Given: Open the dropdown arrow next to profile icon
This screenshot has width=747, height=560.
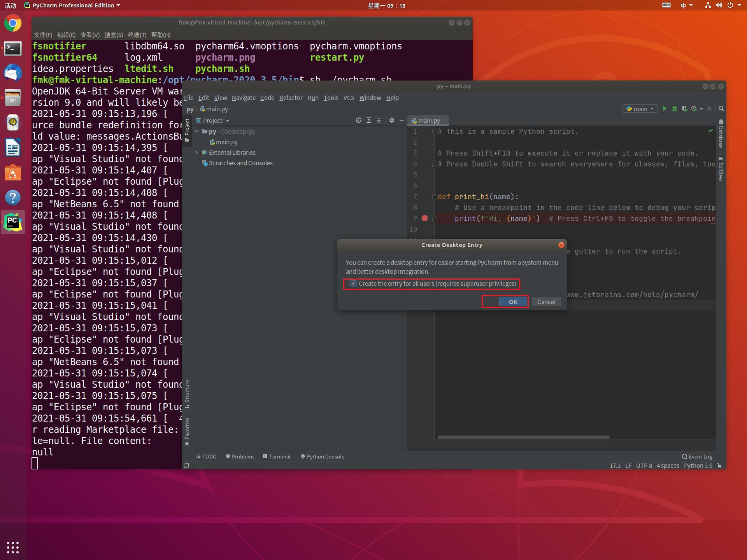Looking at the screenshot, I should (701, 109).
